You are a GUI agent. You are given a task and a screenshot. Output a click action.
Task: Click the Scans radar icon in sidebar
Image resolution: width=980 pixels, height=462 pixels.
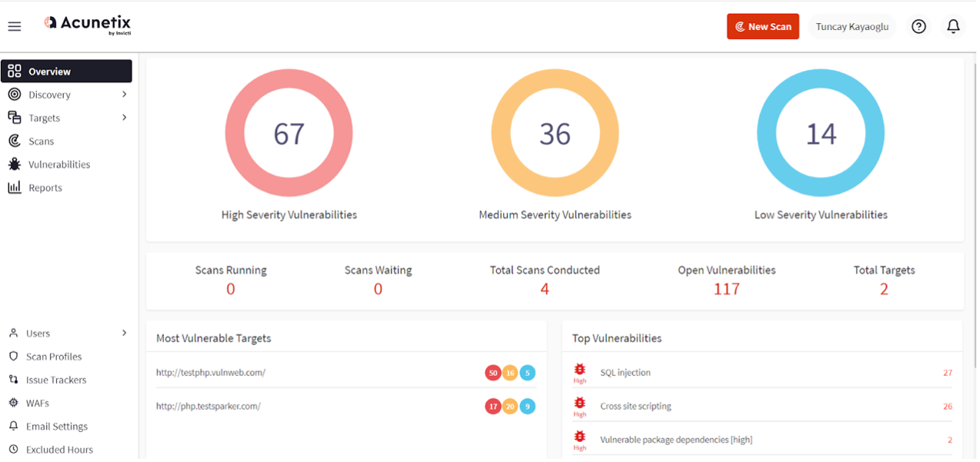(15, 141)
